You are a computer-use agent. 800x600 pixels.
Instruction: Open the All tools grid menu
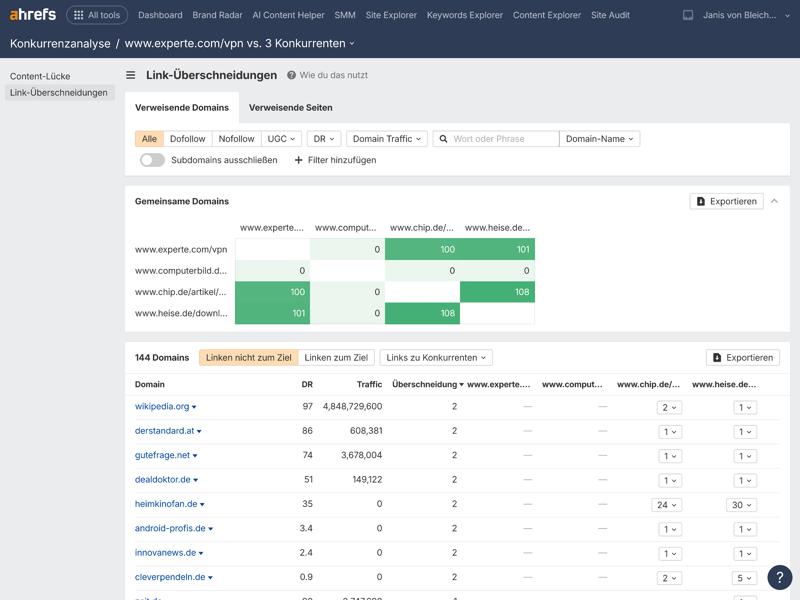coord(97,15)
